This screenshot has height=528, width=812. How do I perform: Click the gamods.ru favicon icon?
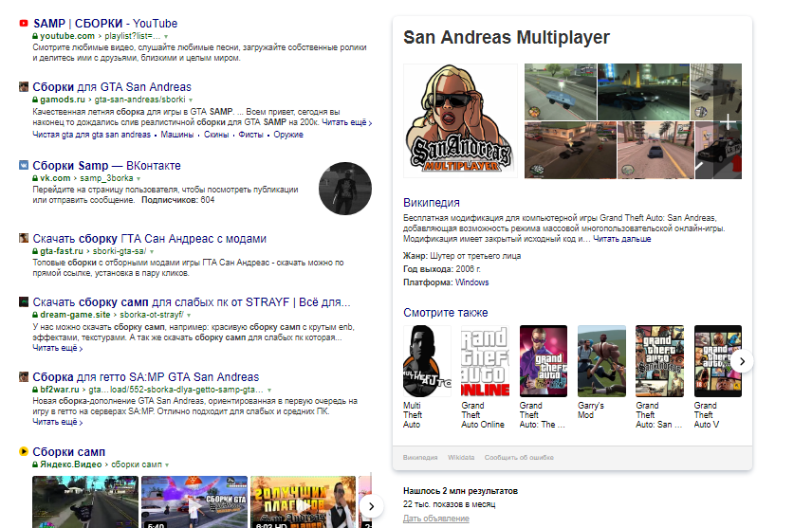tap(24, 86)
